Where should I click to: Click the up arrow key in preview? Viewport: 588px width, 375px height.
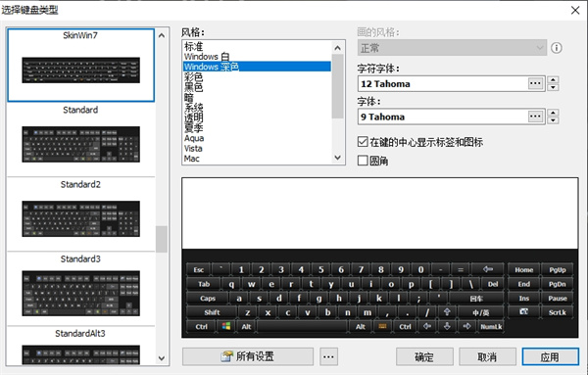pos(447,312)
